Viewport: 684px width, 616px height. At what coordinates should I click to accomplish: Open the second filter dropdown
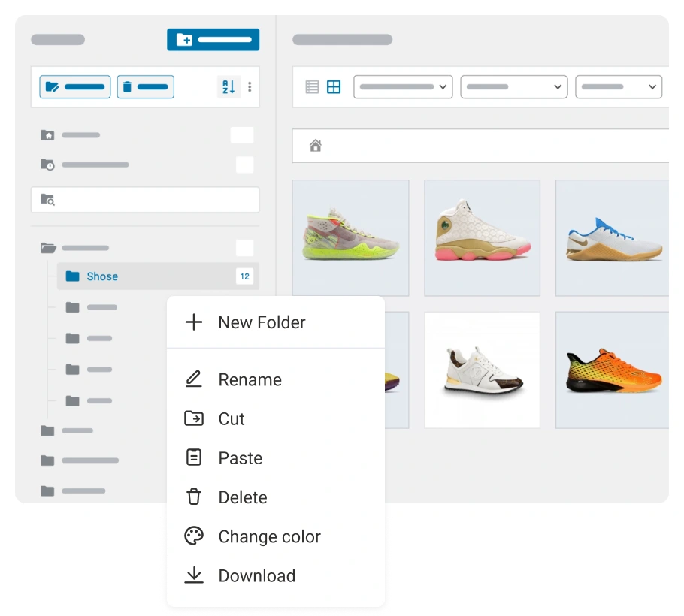[x=514, y=87]
